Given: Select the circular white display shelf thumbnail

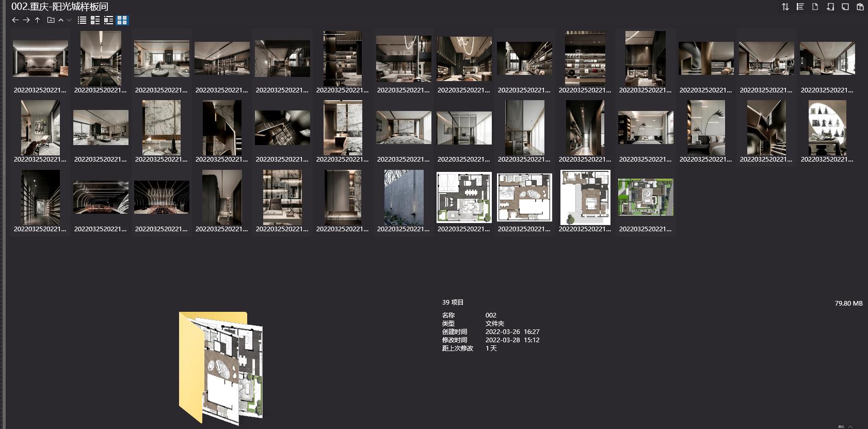Looking at the screenshot, I should (x=827, y=128).
